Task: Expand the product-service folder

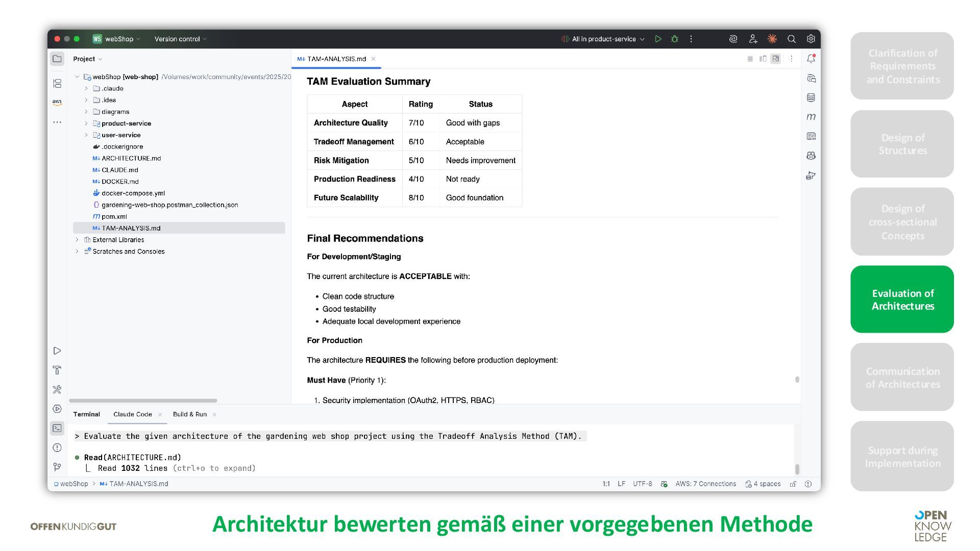Action: tap(86, 123)
